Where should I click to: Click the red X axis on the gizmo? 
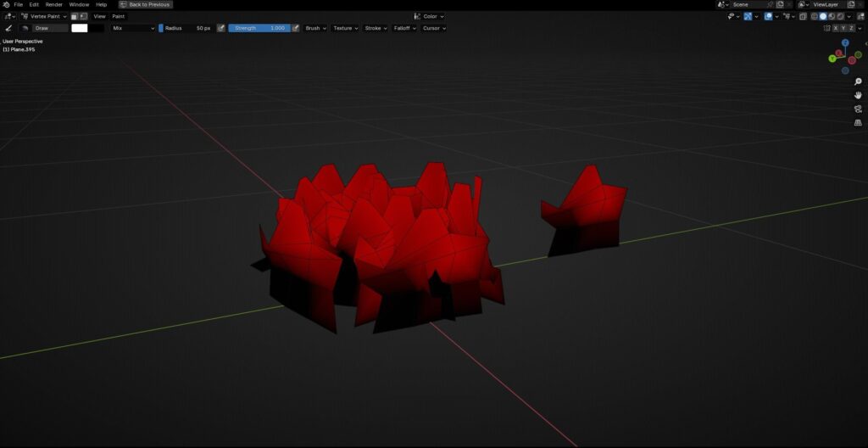click(839, 53)
